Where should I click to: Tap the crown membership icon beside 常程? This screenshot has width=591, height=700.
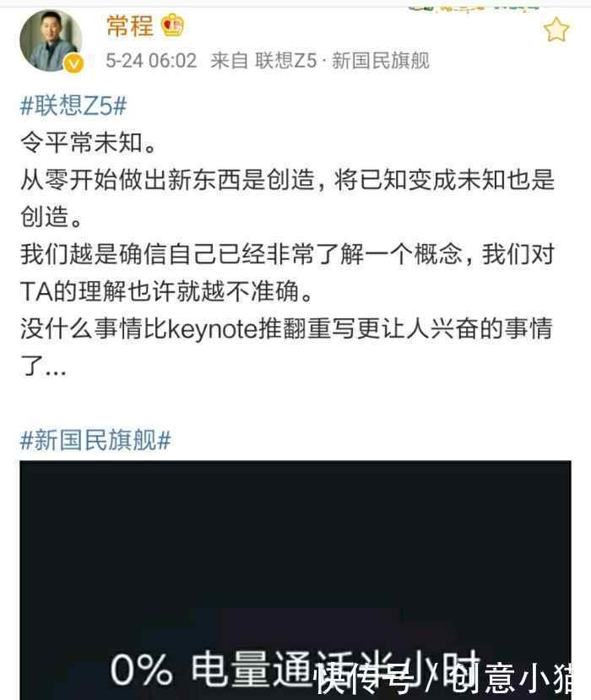tap(172, 25)
